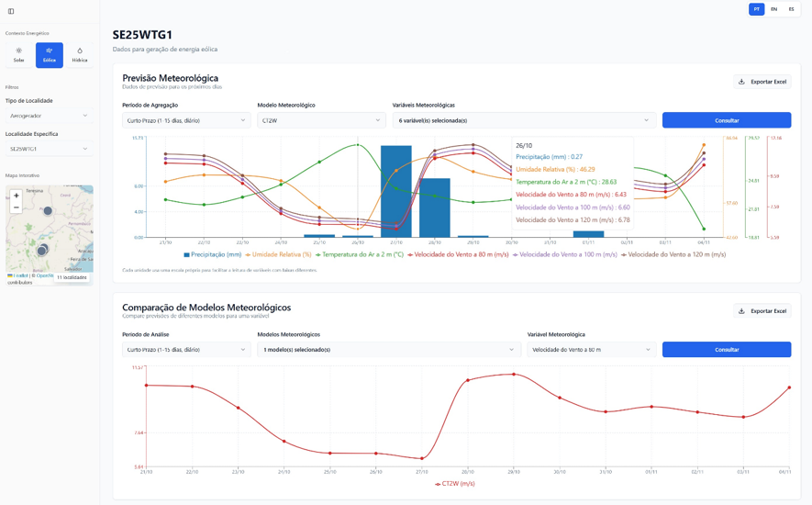
Task: Select the northern location marker on the map
Action: coord(48,210)
